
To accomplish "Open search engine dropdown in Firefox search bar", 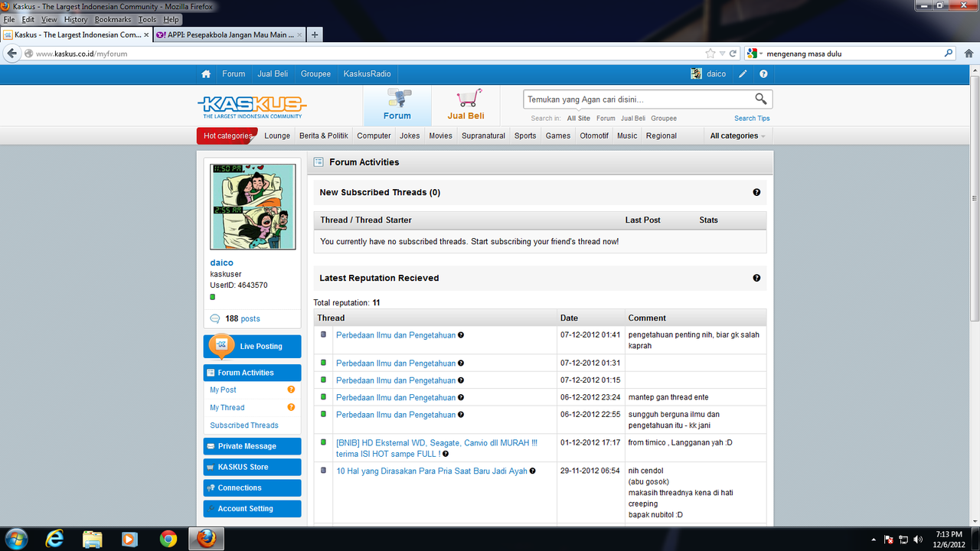I will [755, 54].
